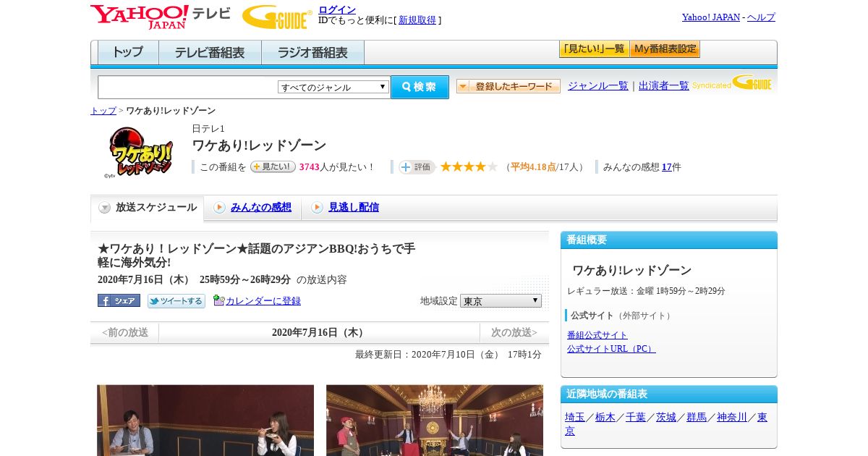Open the 見逃し配信 tab

(354, 208)
